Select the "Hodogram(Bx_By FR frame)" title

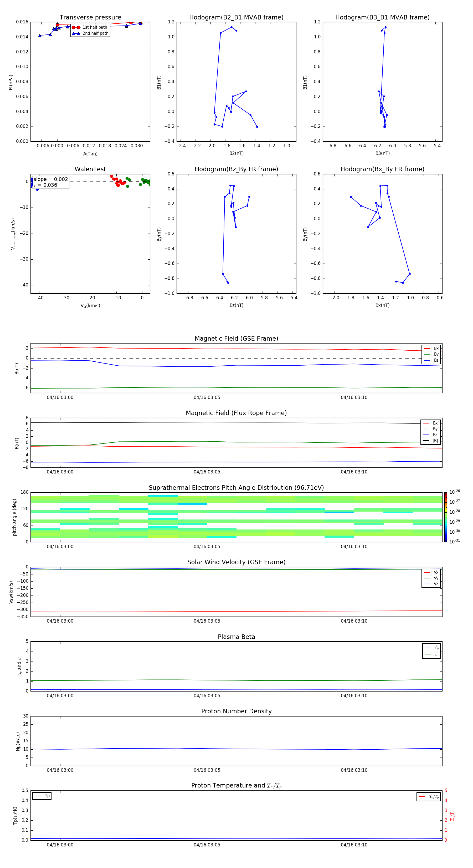(382, 169)
